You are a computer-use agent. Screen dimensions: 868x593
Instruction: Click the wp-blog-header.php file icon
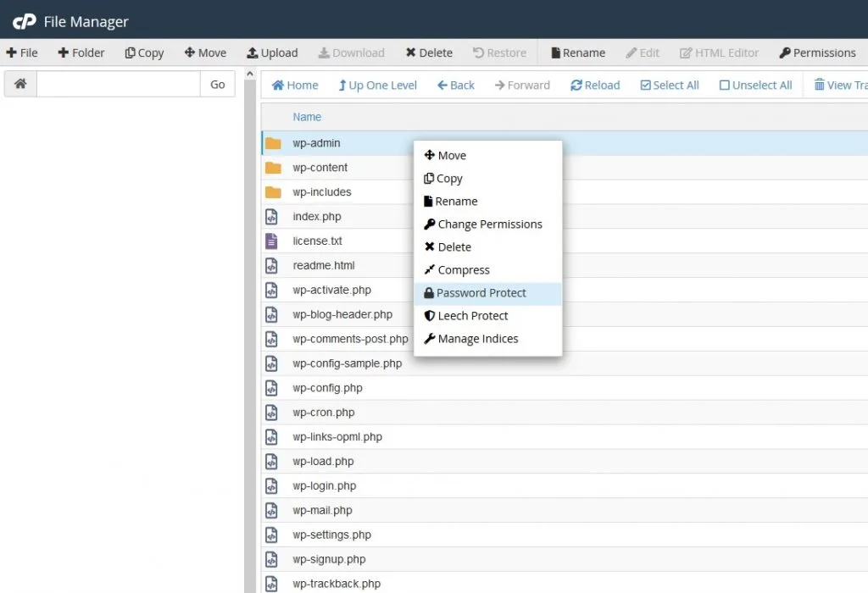(x=271, y=314)
